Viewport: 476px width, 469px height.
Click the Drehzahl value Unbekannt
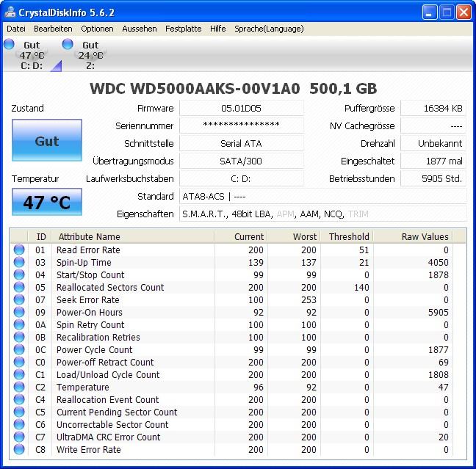click(433, 143)
